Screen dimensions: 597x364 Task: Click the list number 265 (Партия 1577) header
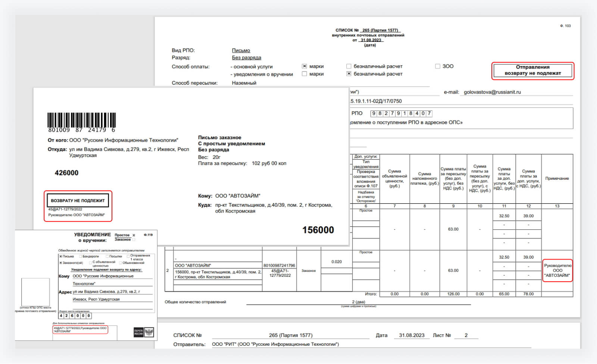pyautogui.click(x=380, y=30)
